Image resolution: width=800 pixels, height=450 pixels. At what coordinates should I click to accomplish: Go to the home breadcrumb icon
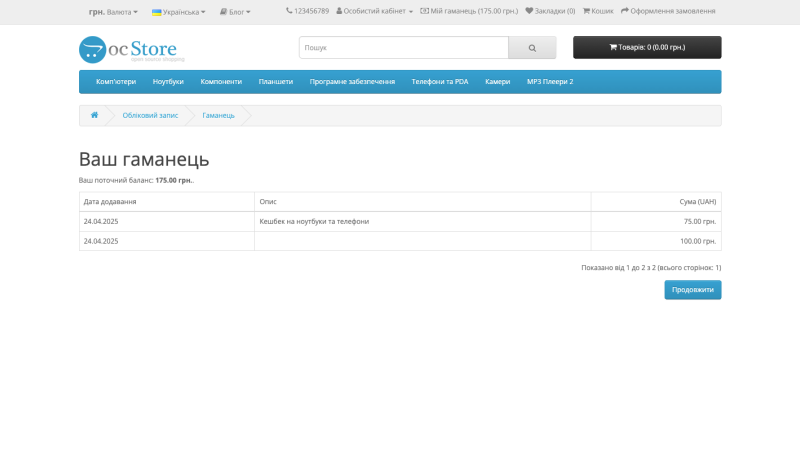point(94,115)
